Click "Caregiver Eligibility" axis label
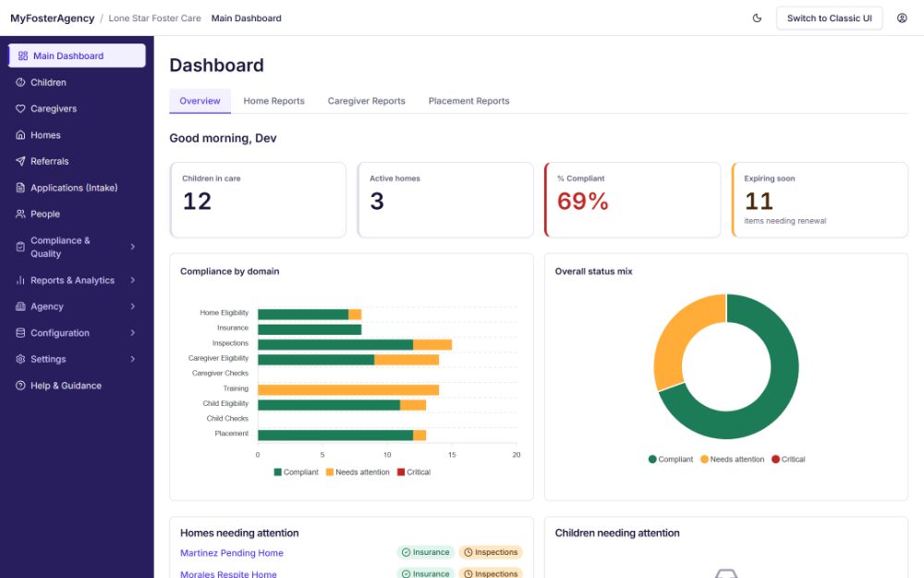The width and height of the screenshot is (924, 578). 219,358
